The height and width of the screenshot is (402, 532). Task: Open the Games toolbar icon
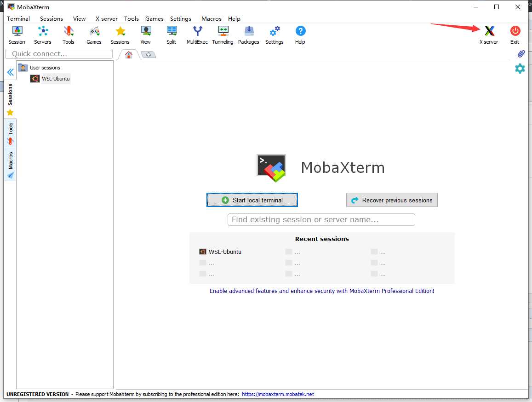[94, 35]
